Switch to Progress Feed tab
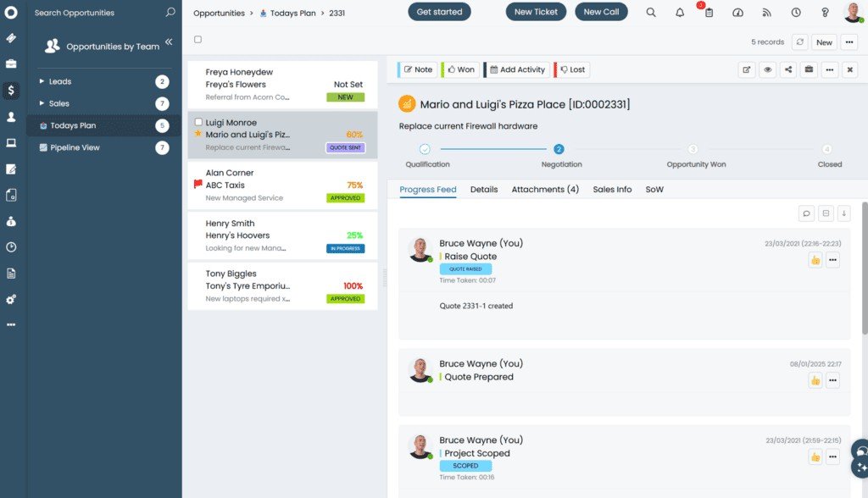Screen dimensions: 868x498 point(428,189)
